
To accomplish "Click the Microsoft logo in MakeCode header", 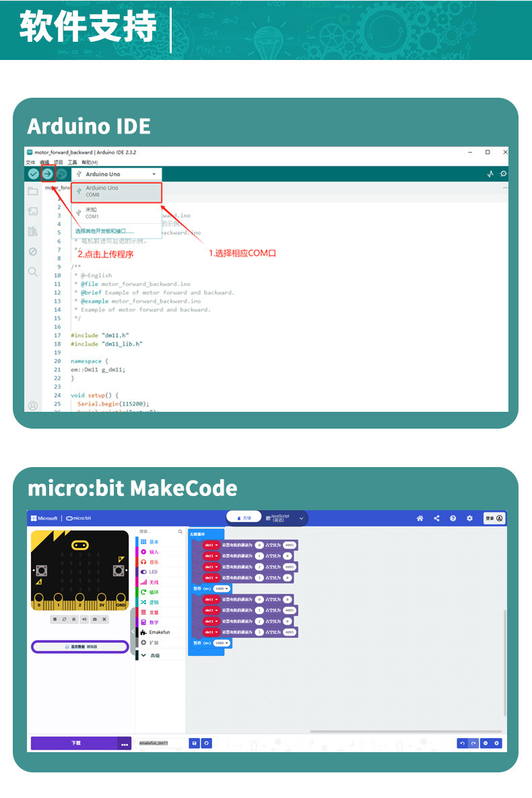I will pos(44,518).
